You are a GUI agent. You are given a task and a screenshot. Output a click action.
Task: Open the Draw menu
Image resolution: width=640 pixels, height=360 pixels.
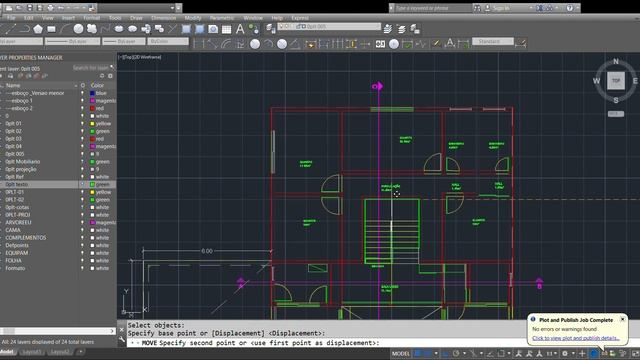pos(136,18)
